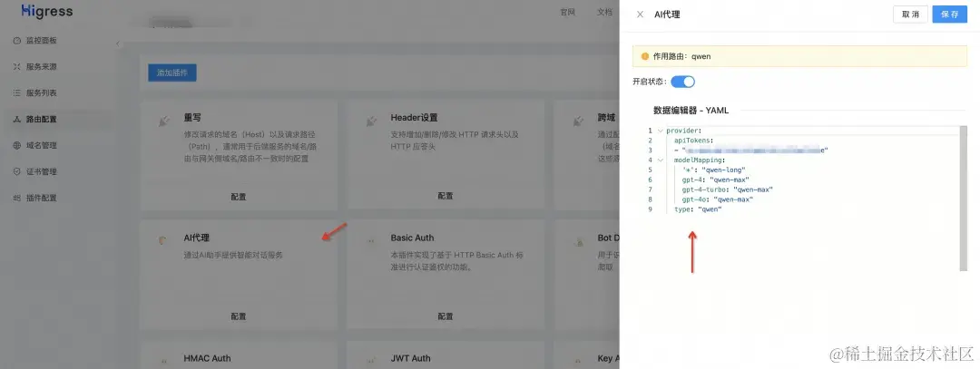Open the 文档 link in the header
Screen dimensions: 980x369
(604, 12)
